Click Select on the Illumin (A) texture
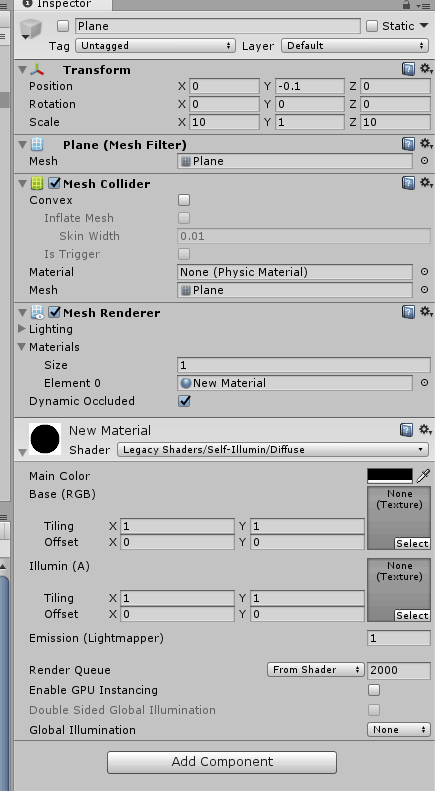The image size is (435, 791). 412,615
